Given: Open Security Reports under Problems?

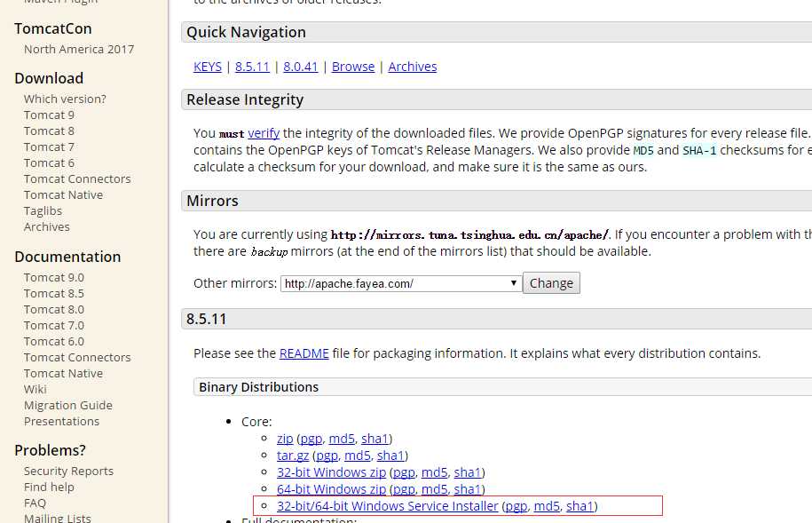Looking at the screenshot, I should [x=68, y=471].
